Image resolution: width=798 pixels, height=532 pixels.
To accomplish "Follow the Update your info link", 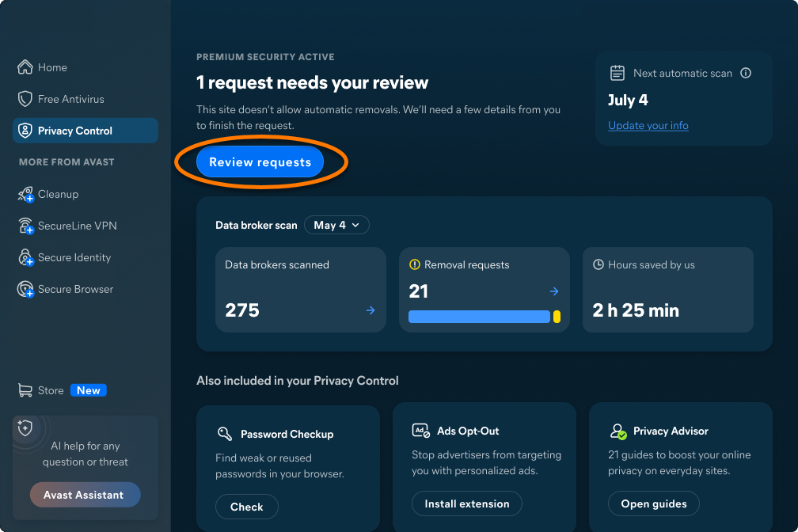I will (x=648, y=125).
